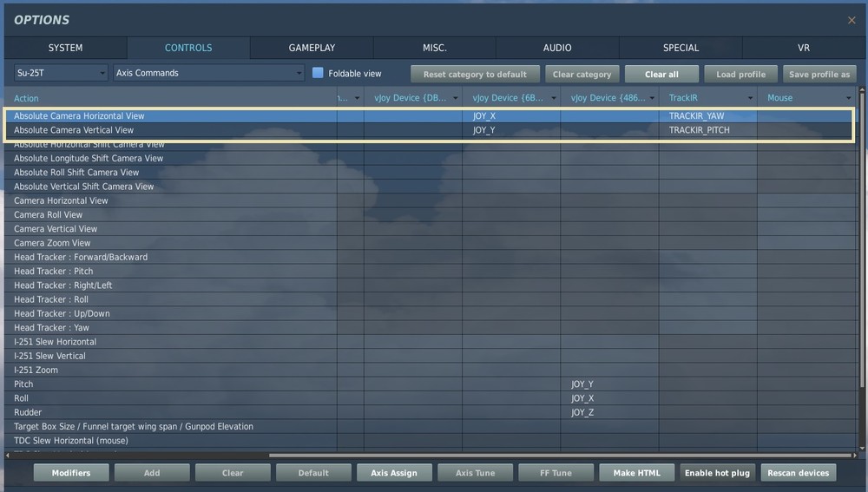Click the Default button
Screen dimensions: 868x492
click(x=313, y=473)
